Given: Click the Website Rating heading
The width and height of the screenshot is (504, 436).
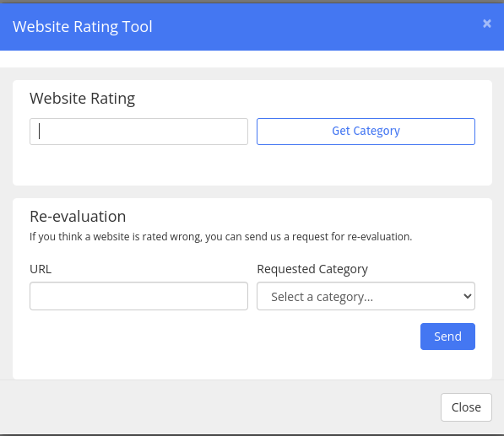Looking at the screenshot, I should click(x=82, y=99).
